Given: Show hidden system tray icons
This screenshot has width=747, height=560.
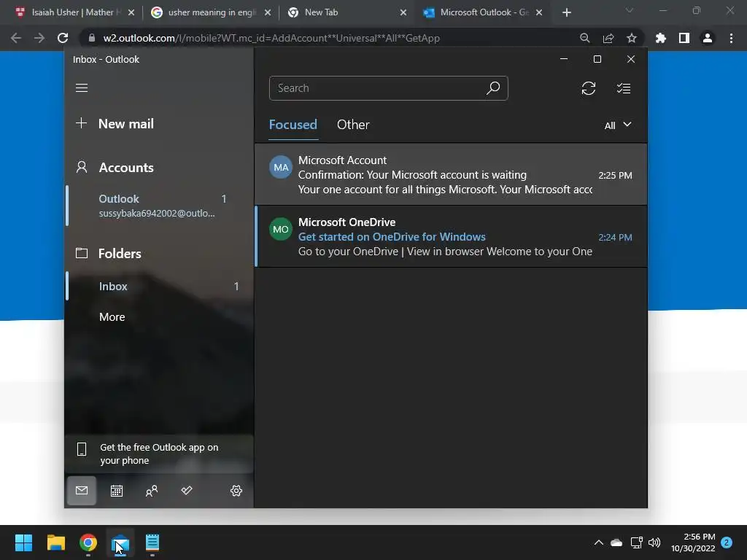Looking at the screenshot, I should [x=599, y=542].
